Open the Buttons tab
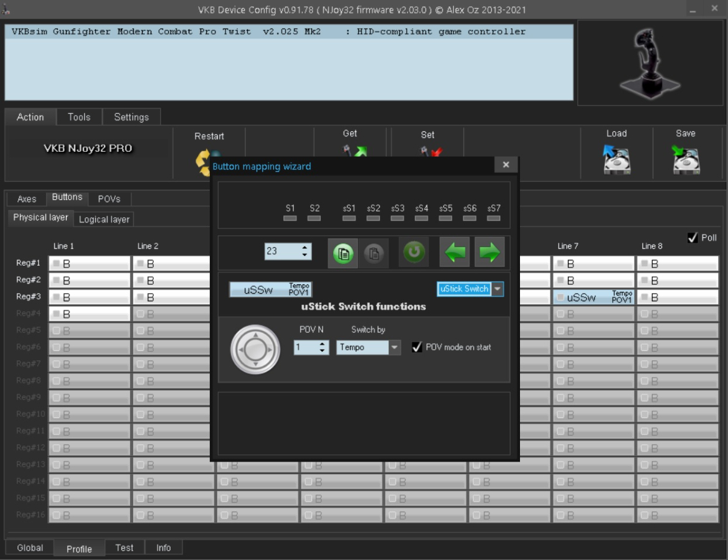 (x=67, y=197)
